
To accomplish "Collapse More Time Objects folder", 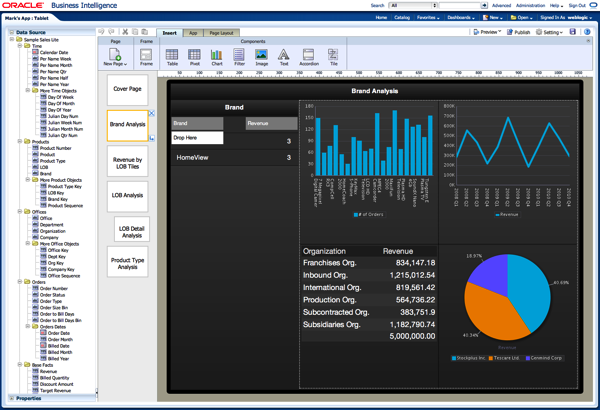I will pos(28,91).
